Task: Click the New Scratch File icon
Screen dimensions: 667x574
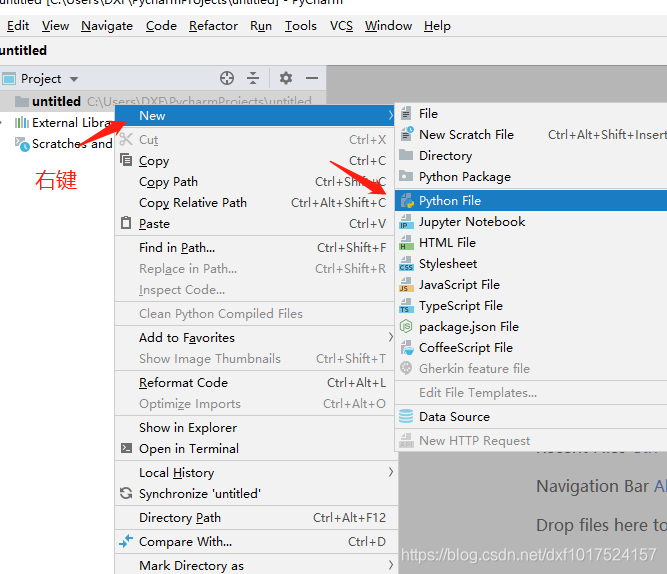Action: click(x=407, y=134)
